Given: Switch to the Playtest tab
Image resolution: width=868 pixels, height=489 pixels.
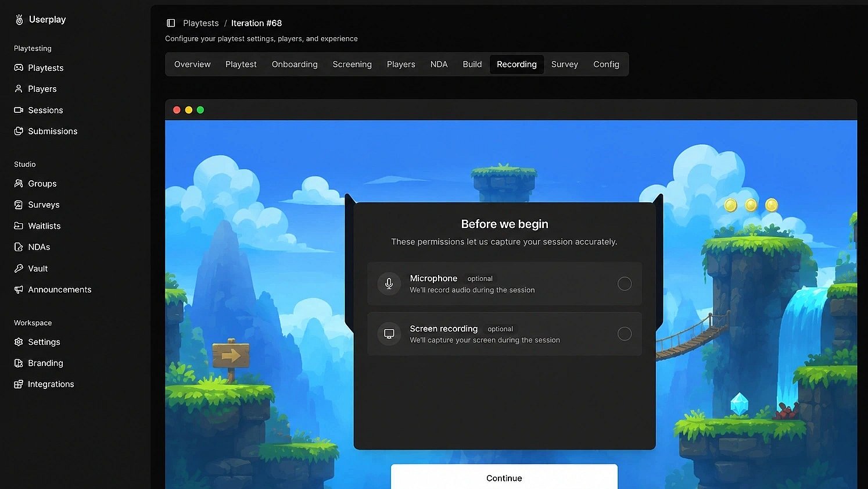Looking at the screenshot, I should coord(241,65).
